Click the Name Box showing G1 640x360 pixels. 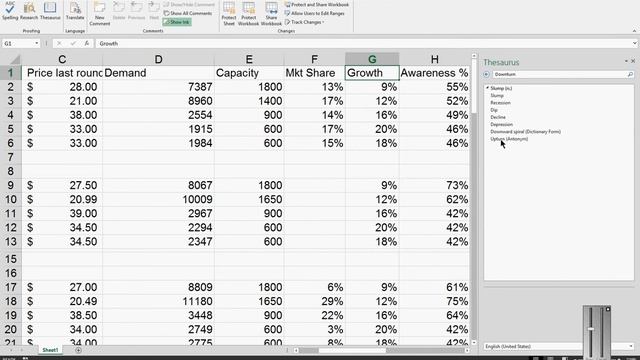pos(18,43)
